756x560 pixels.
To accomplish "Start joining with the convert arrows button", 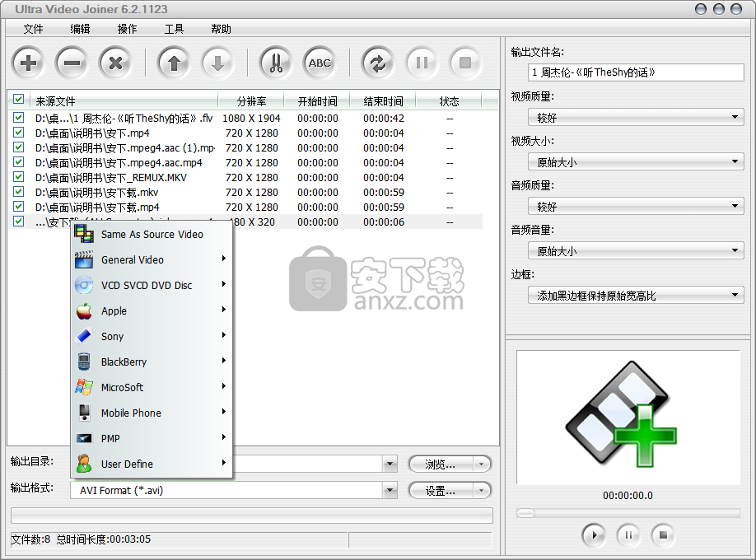I will [378, 63].
